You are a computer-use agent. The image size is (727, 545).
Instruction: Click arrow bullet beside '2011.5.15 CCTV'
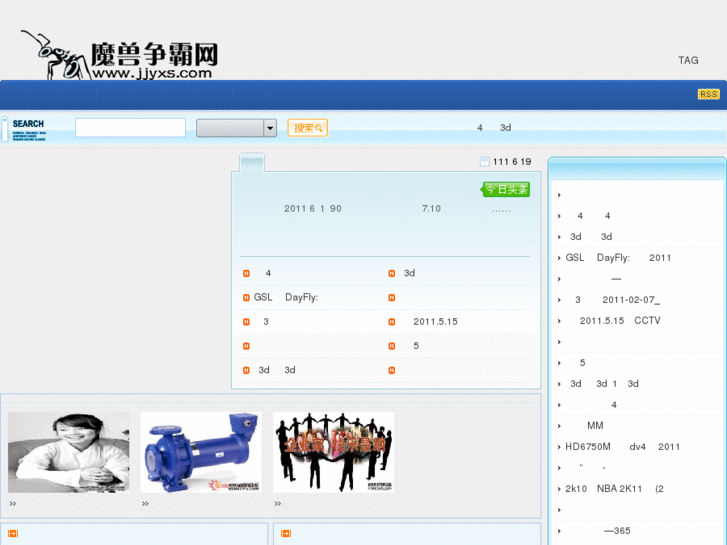(x=559, y=321)
